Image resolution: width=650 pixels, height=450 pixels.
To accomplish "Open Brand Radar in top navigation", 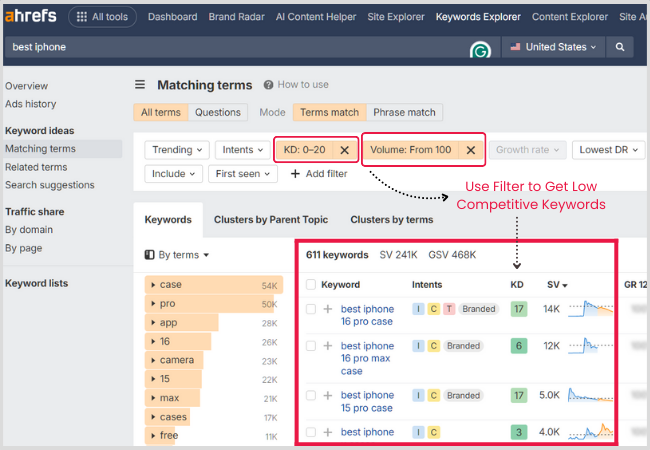I will (236, 17).
